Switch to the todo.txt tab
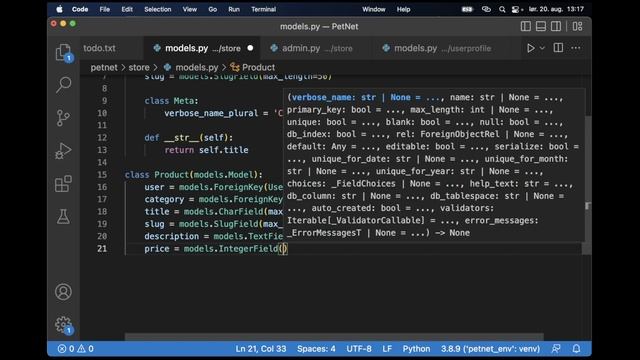640x360 pixels. pos(100,48)
